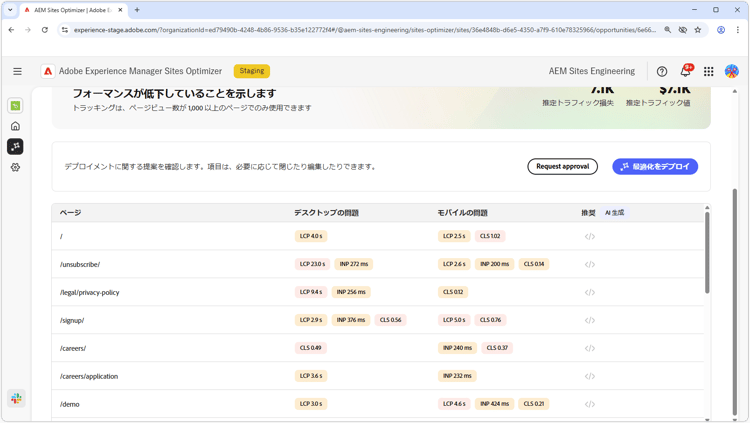Click Adobe Experience Manager Sites Optimizer title
Screen dimensions: 750x423
(140, 71)
